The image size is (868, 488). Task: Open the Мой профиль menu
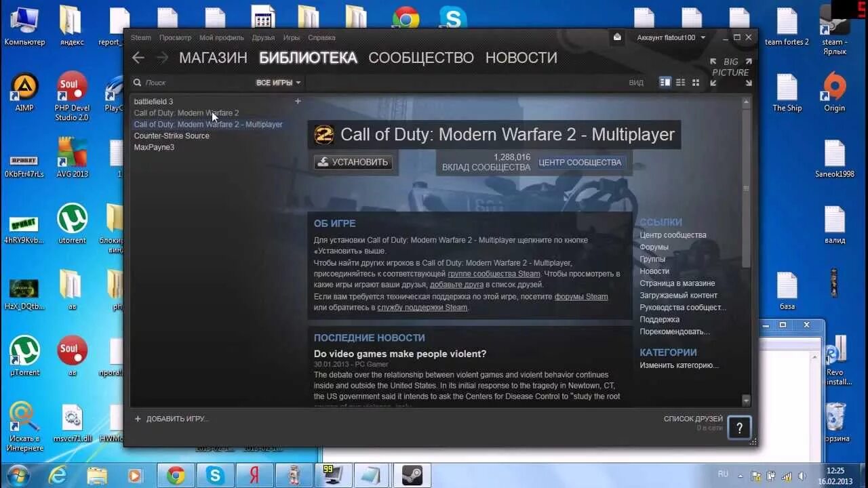coord(222,37)
